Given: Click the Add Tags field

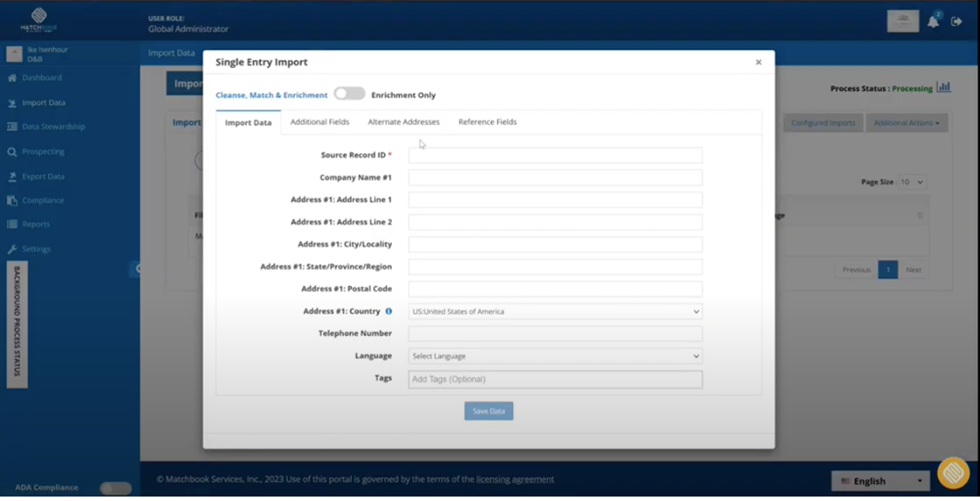Looking at the screenshot, I should (555, 380).
